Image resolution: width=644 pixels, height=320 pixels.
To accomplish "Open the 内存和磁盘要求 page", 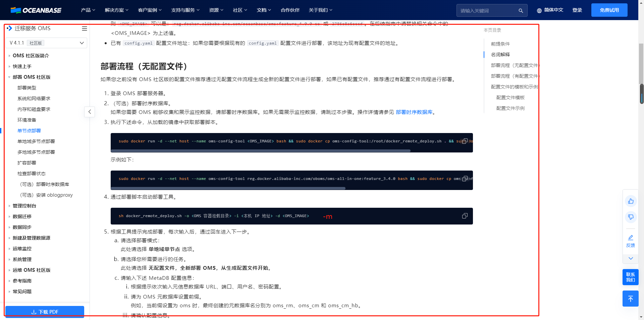I will [x=34, y=109].
